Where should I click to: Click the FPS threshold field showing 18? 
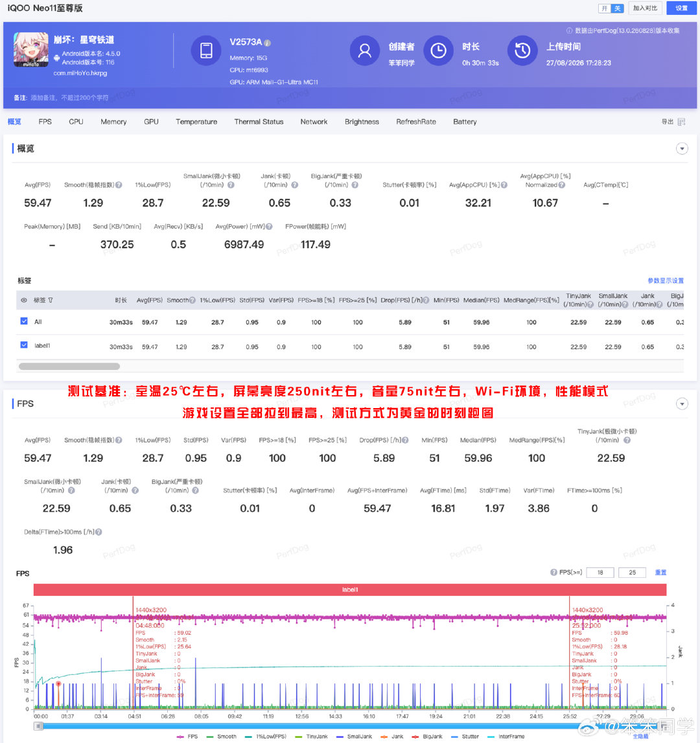[x=600, y=573]
